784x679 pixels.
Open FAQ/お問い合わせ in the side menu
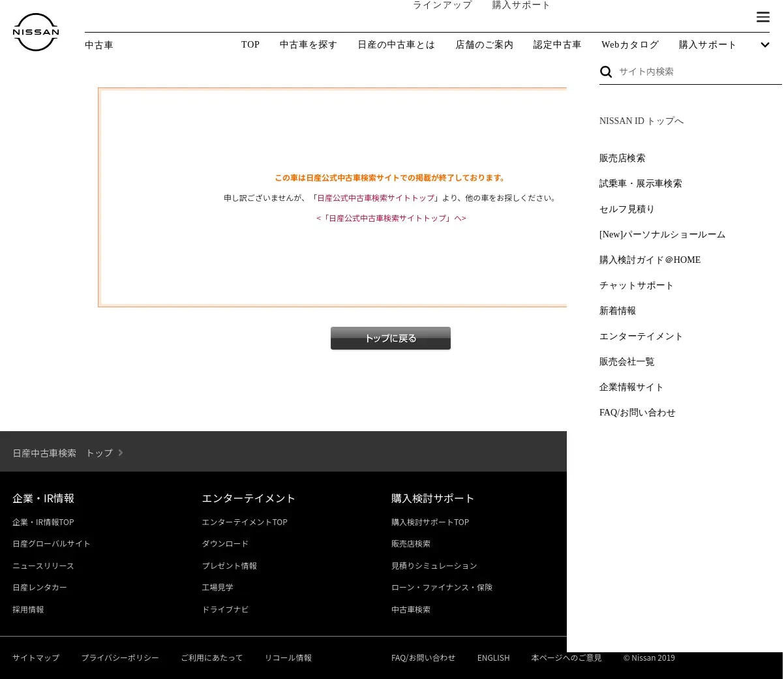click(637, 413)
